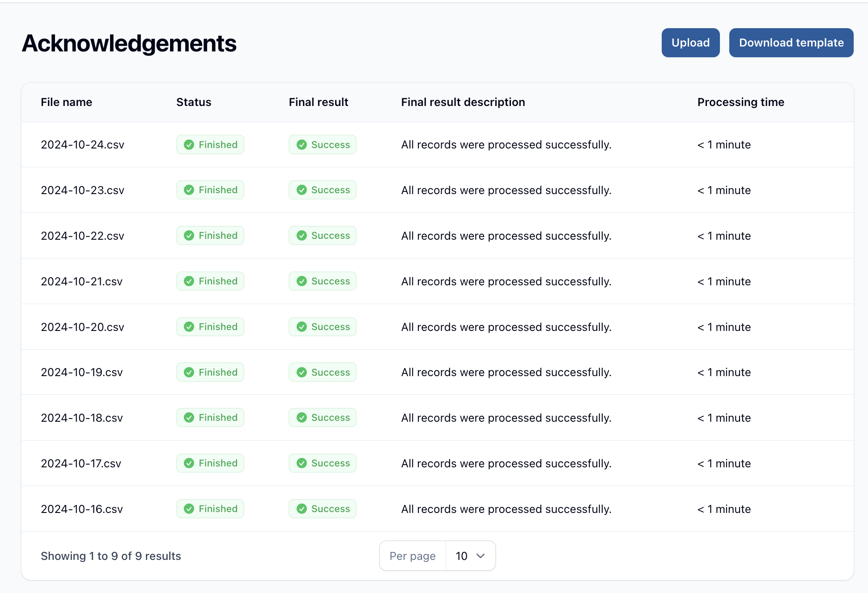Click the File name column header

click(x=66, y=102)
